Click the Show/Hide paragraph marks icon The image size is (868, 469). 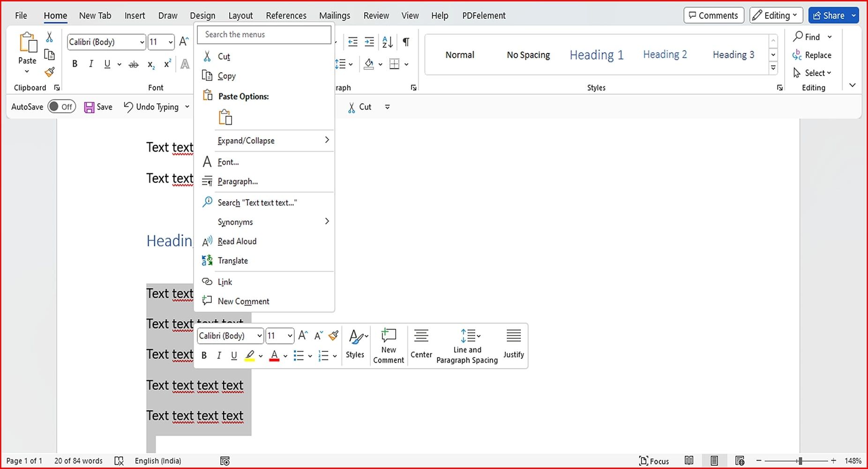pos(406,42)
